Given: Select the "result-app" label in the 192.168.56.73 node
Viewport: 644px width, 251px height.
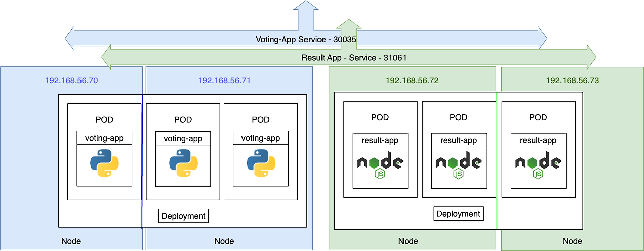Looking at the screenshot, I should 538,140.
